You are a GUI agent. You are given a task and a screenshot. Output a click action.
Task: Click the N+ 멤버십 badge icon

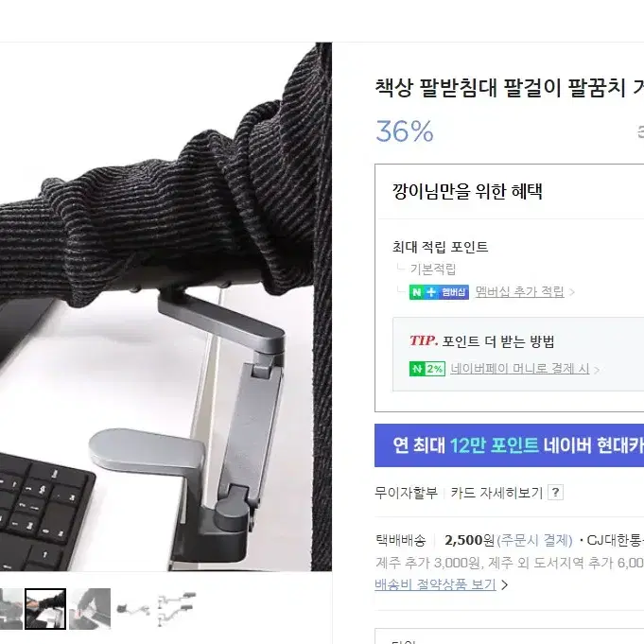[x=439, y=292]
